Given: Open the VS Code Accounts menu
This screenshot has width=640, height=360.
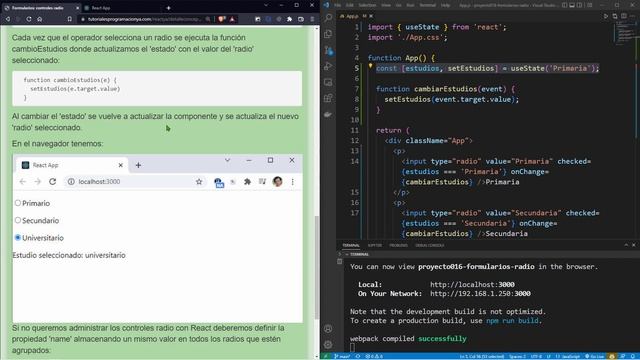Looking at the screenshot, I should tap(328, 329).
